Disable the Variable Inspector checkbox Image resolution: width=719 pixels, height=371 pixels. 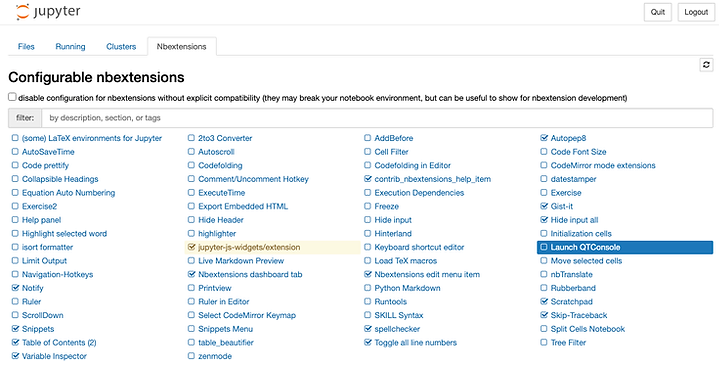pyautogui.click(x=15, y=356)
